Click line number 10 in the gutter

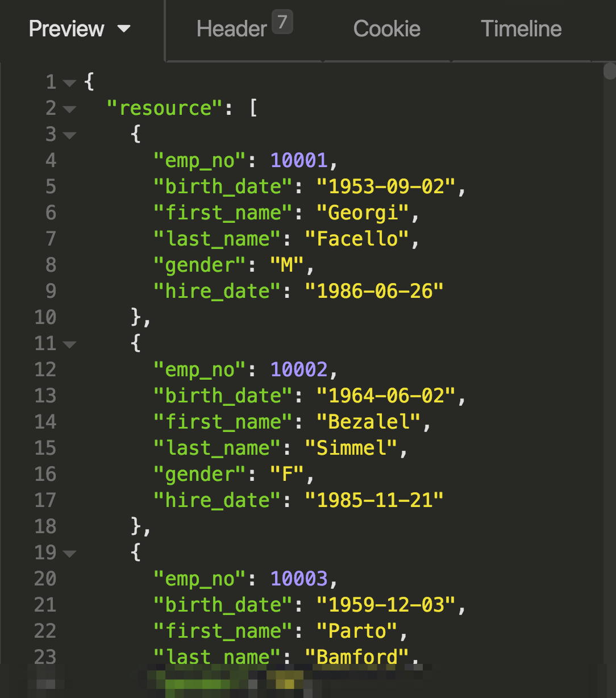pyautogui.click(x=44, y=318)
